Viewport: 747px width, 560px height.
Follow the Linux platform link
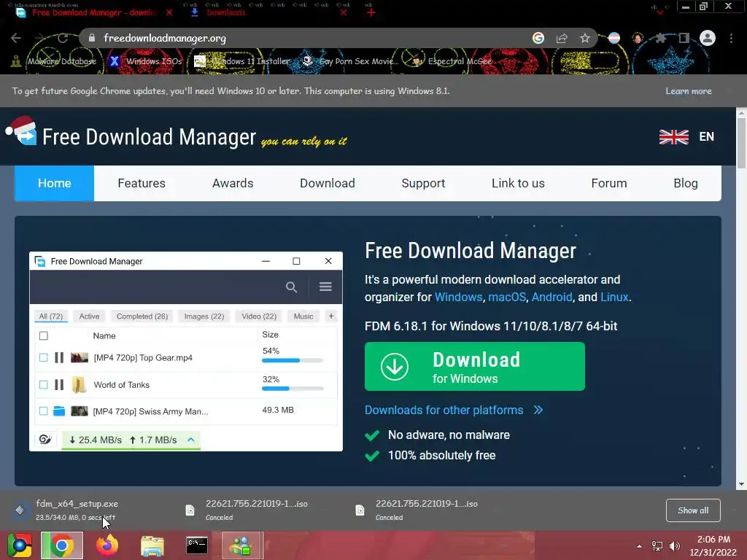tap(614, 297)
